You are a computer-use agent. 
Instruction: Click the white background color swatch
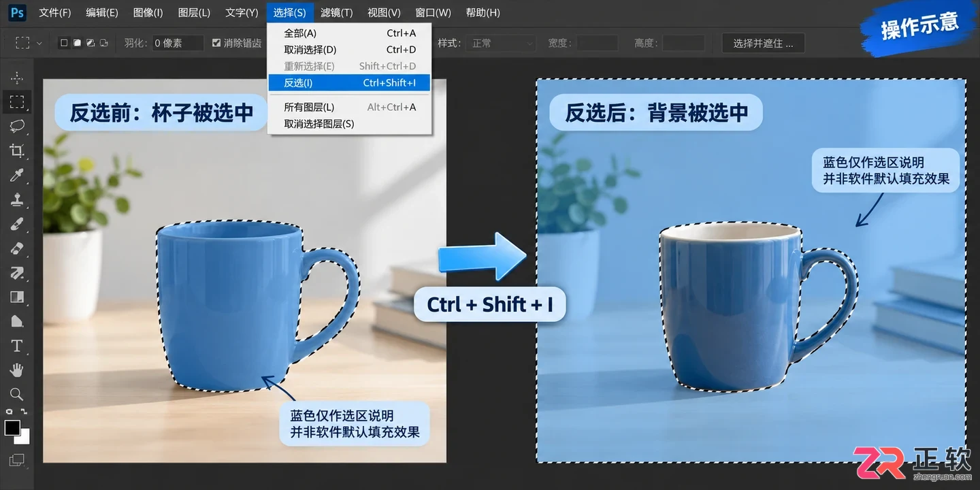pos(24,438)
